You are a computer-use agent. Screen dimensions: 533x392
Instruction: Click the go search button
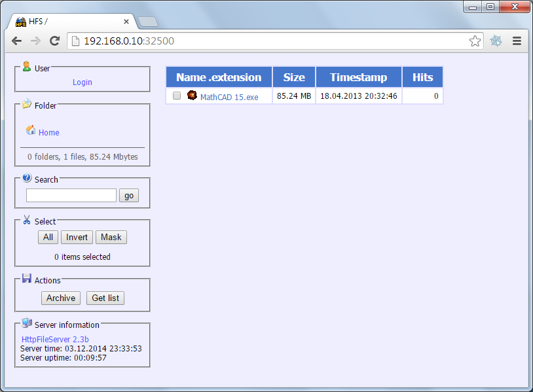tap(129, 195)
